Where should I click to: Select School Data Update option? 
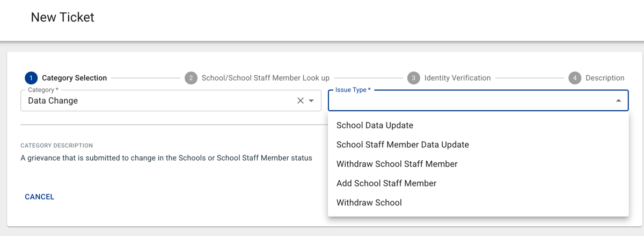pos(375,125)
